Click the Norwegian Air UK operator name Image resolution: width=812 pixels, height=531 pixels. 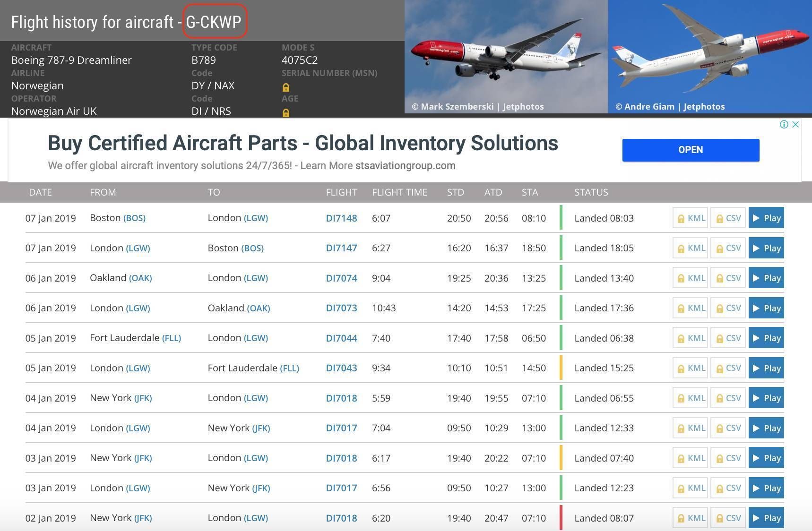[x=54, y=111]
